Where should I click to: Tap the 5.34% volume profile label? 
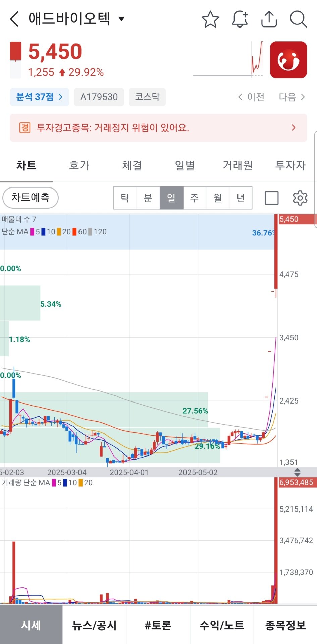coord(51,304)
